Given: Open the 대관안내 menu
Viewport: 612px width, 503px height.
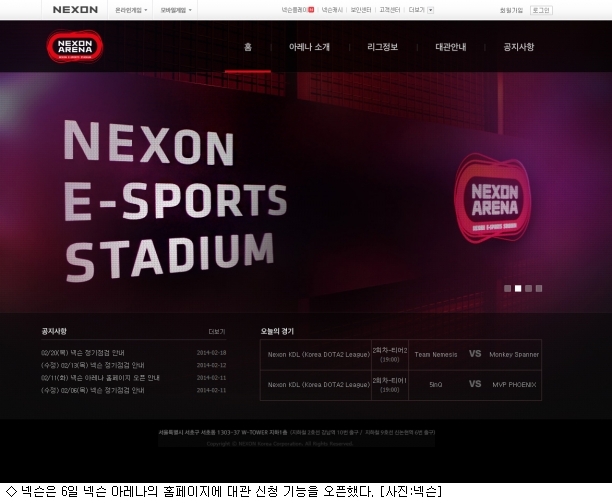Looking at the screenshot, I should coord(451,47).
